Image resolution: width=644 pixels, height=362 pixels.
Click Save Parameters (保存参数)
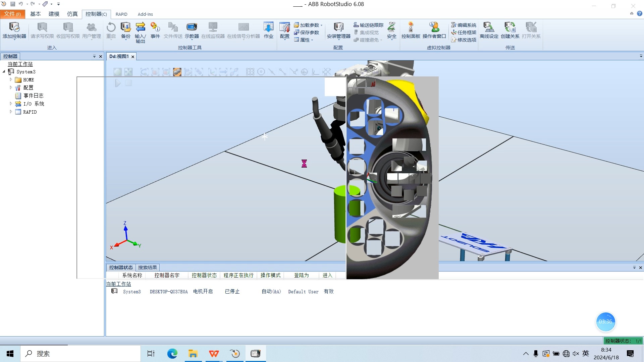[307, 33]
